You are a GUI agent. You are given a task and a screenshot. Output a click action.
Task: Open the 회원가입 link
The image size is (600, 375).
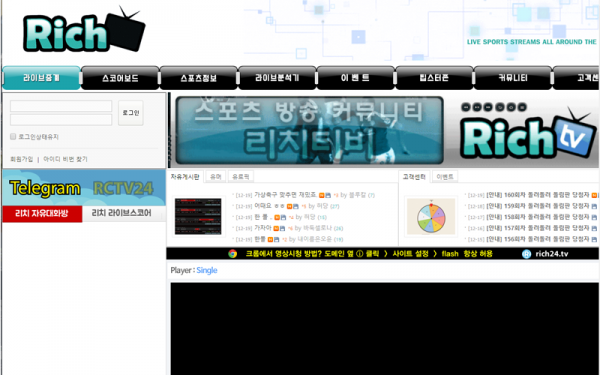[21, 159]
